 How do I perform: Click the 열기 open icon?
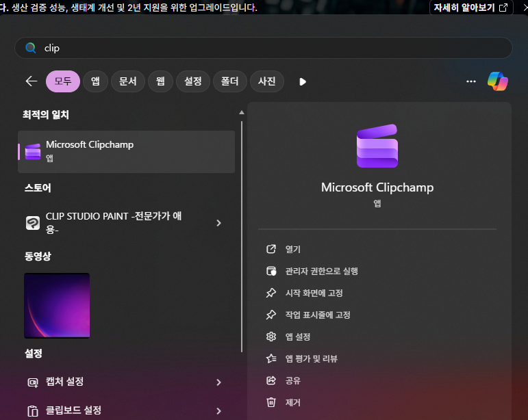pyautogui.click(x=271, y=249)
